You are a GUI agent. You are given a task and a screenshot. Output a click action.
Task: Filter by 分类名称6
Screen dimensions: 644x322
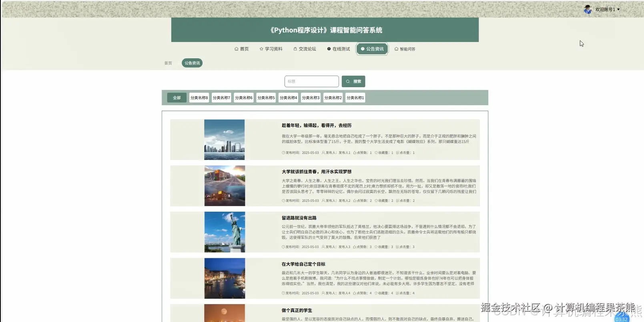244,98
